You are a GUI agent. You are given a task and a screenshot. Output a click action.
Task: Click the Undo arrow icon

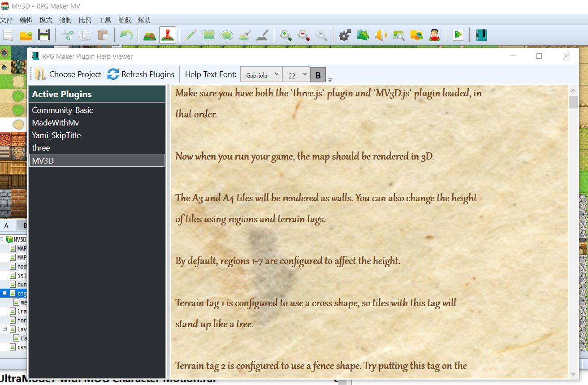point(126,35)
